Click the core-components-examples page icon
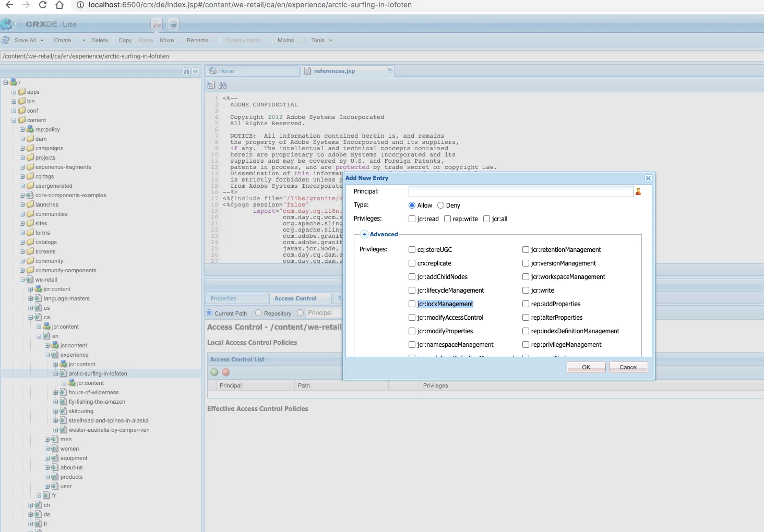Screen dimensions: 764x532 (30, 195)
